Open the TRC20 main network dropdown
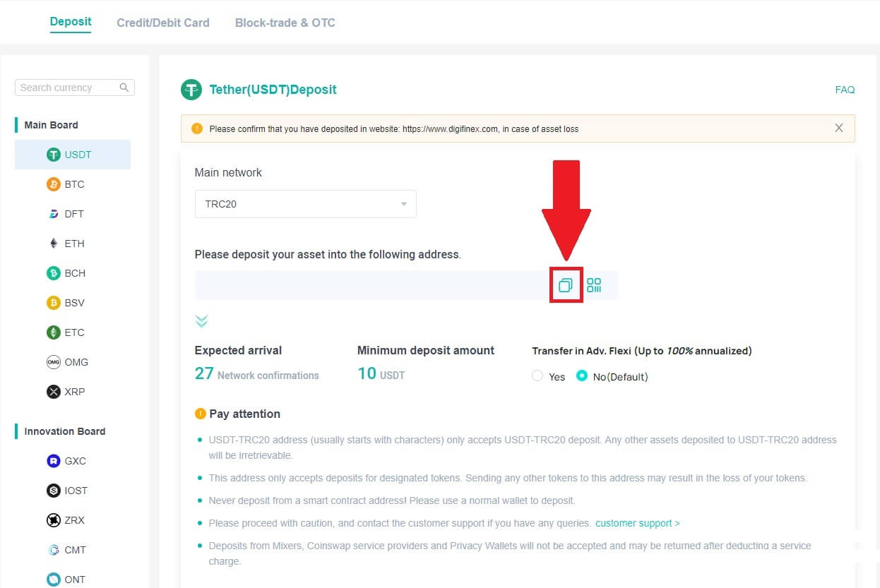Image resolution: width=880 pixels, height=588 pixels. click(x=305, y=204)
